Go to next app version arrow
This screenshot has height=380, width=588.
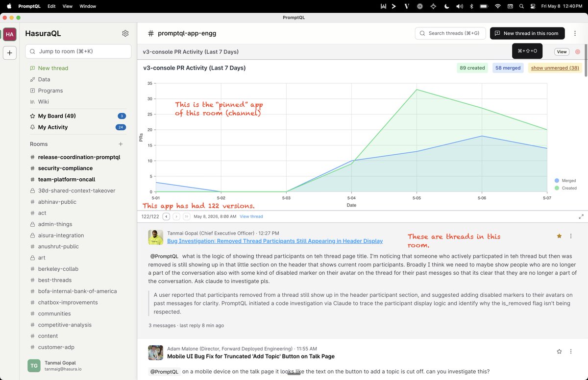(176, 216)
